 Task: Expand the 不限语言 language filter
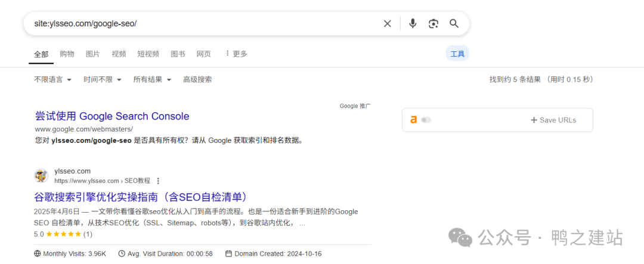click(52, 79)
